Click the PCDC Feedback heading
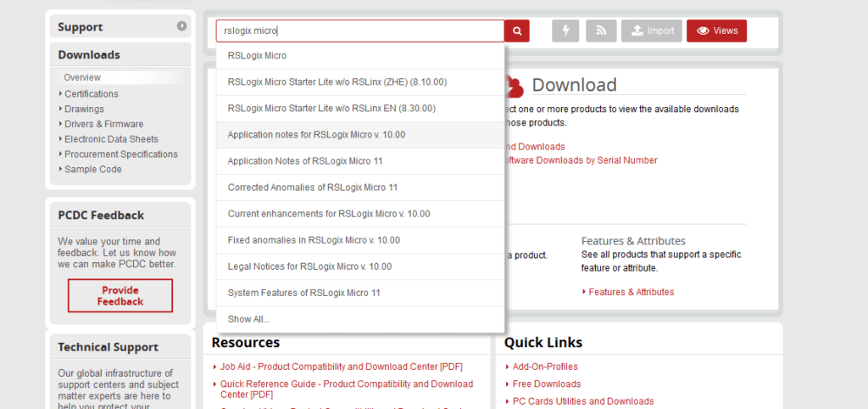Viewport: 868px width, 409px height. [101, 215]
